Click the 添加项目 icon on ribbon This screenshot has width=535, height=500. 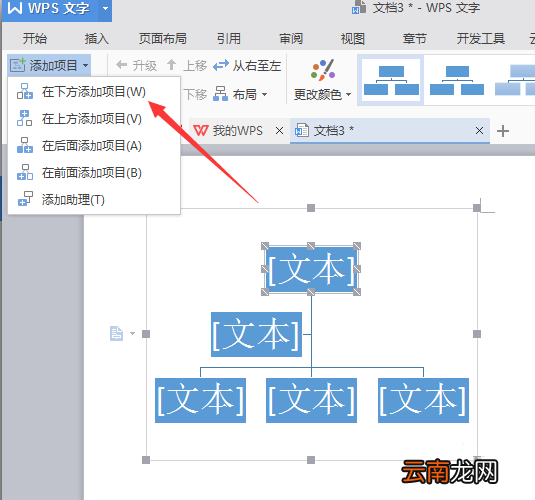click(x=18, y=65)
